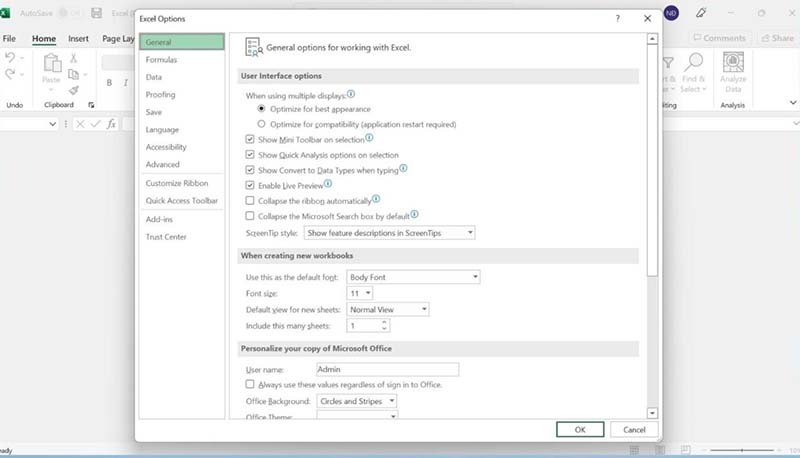800x458 pixels.
Task: Click the Find & Select magnifier icon
Action: pos(693,62)
